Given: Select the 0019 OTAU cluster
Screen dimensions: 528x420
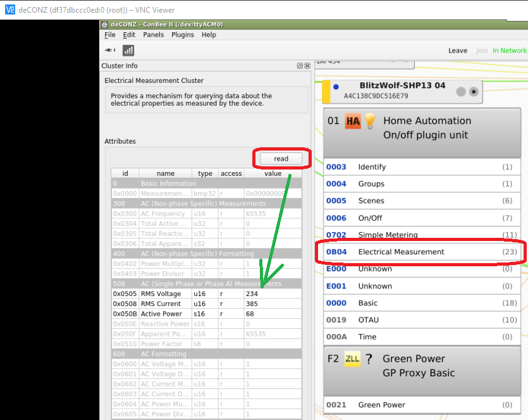Looking at the screenshot, I should point(422,320).
